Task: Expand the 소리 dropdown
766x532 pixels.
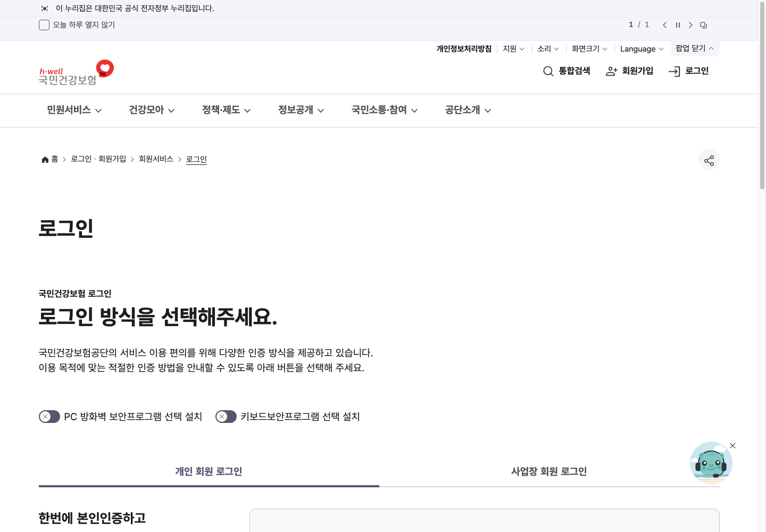Action: [548, 49]
